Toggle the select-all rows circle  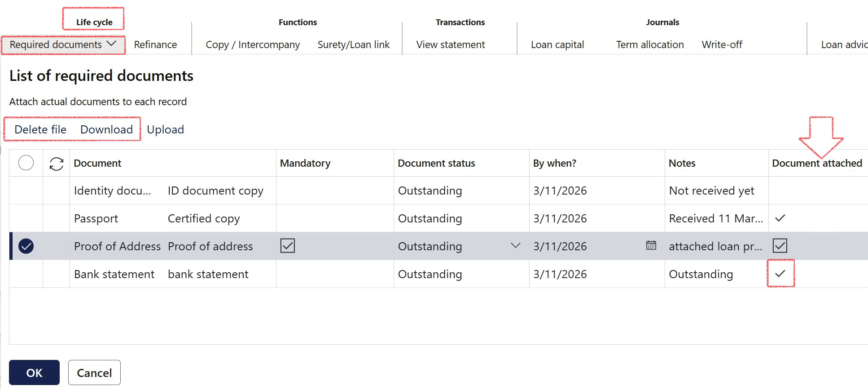[x=26, y=163]
